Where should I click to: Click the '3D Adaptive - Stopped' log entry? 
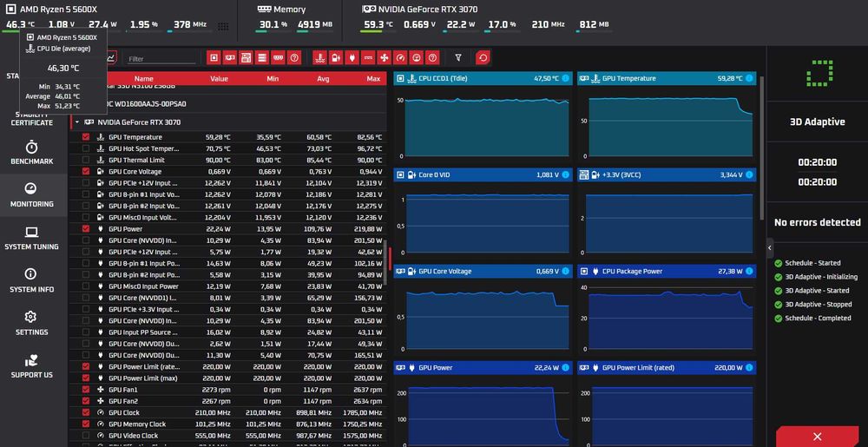[817, 305]
